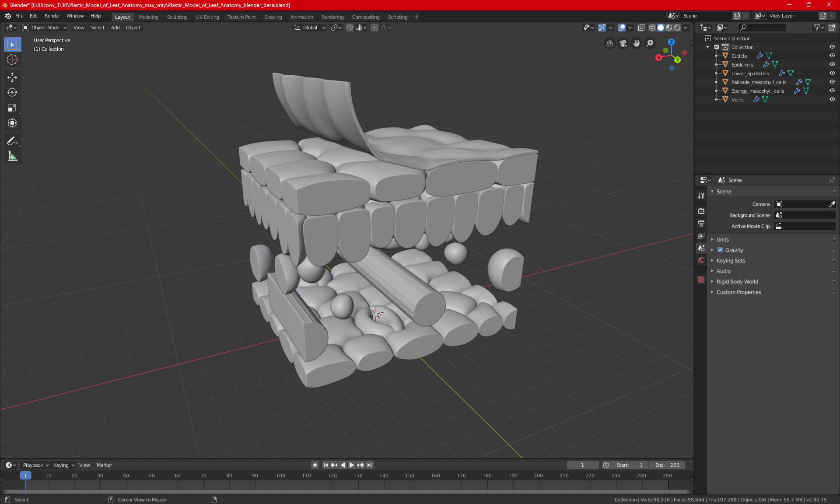Open the viewport Add menu
The height and width of the screenshot is (504, 840).
coord(115,28)
